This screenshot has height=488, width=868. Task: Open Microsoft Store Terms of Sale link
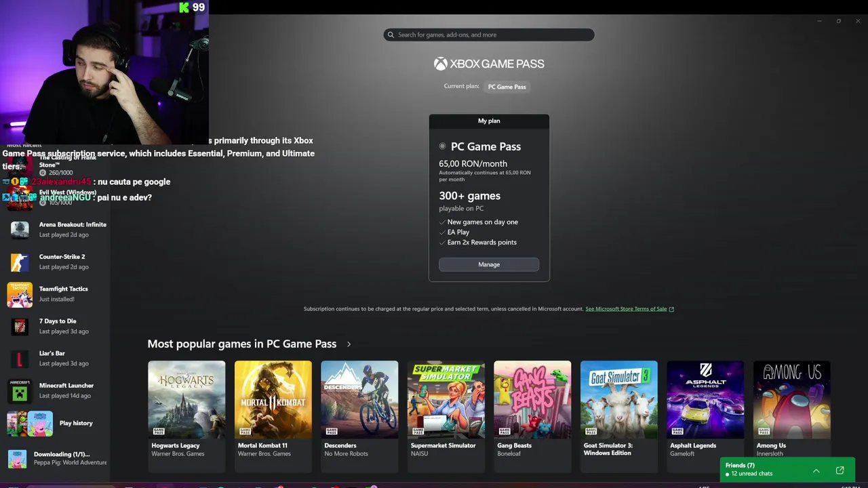click(626, 309)
